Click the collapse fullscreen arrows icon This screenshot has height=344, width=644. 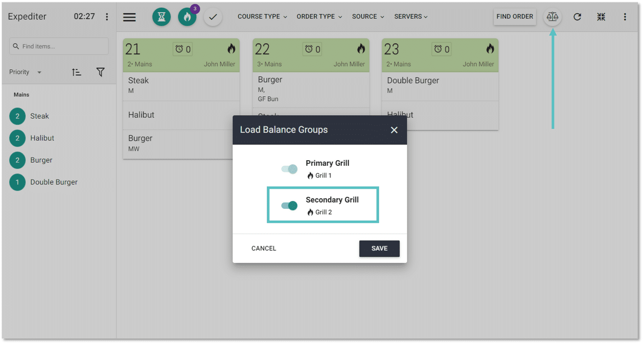(x=601, y=17)
